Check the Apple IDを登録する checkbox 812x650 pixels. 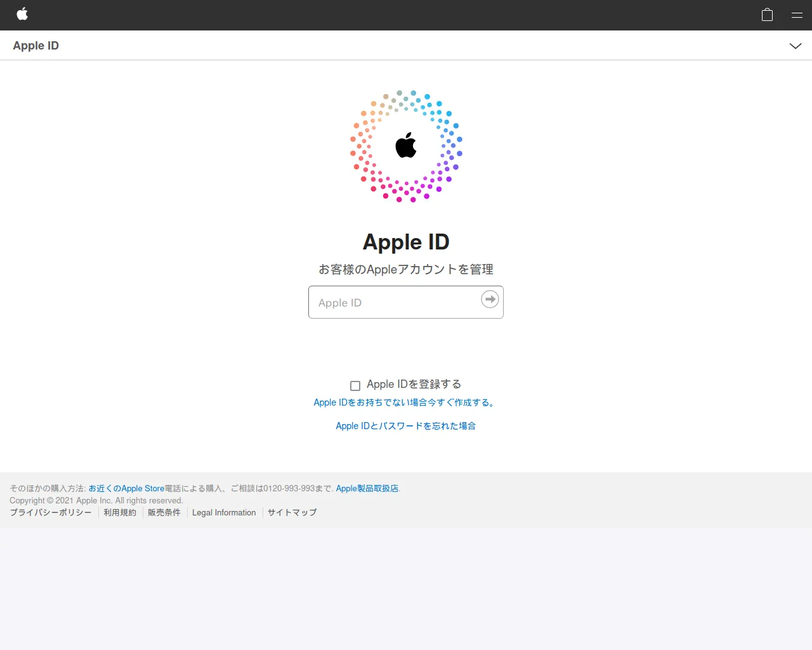(355, 385)
